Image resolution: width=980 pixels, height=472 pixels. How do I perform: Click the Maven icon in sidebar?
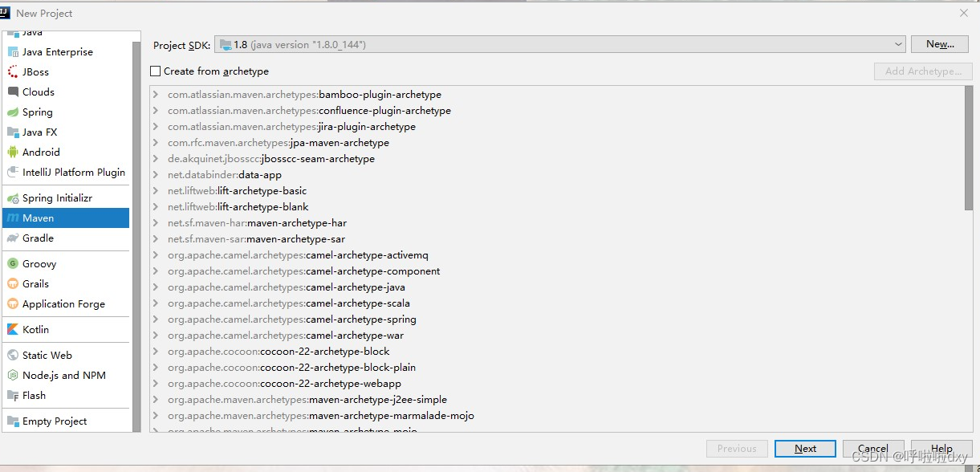click(13, 218)
